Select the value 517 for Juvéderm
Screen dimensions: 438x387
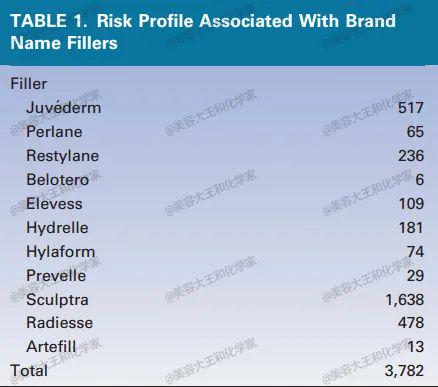411,108
